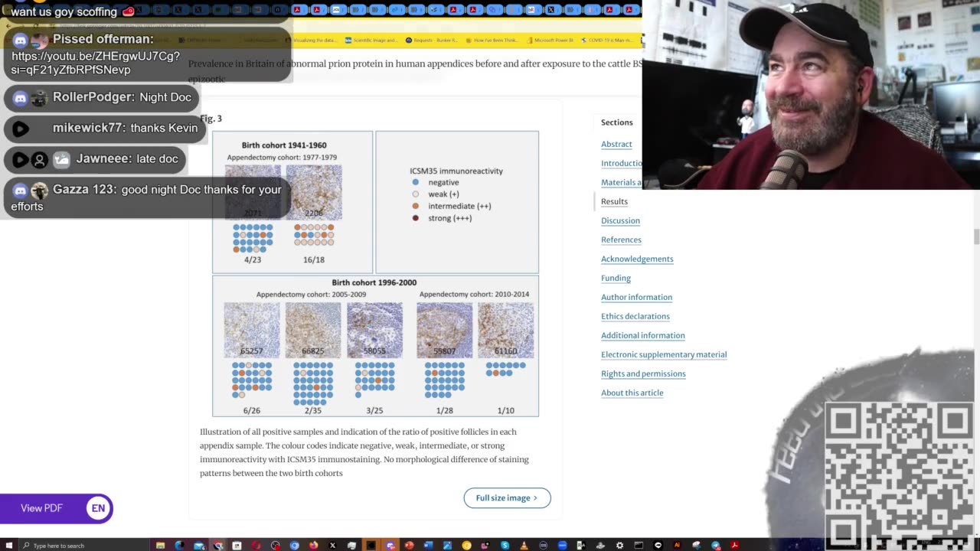Image resolution: width=980 pixels, height=551 pixels.
Task: Click tissue thumbnail labeled 65257
Action: pyautogui.click(x=252, y=330)
